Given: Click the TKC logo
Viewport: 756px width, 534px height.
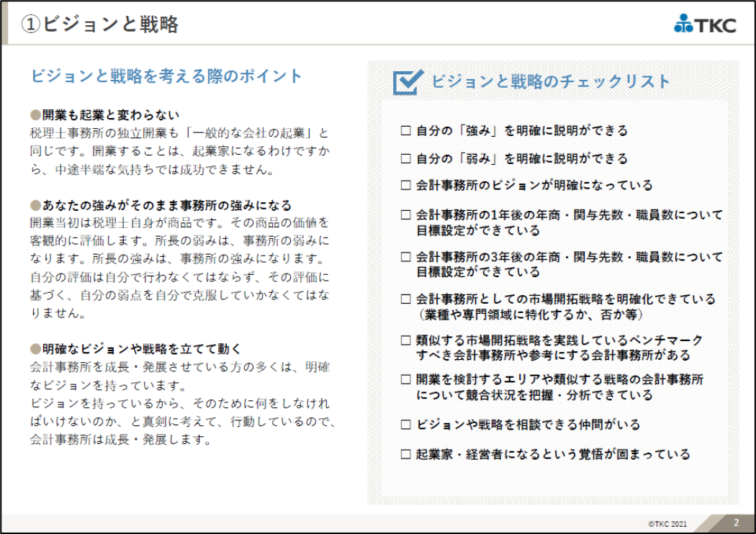Looking at the screenshot, I should (705, 24).
